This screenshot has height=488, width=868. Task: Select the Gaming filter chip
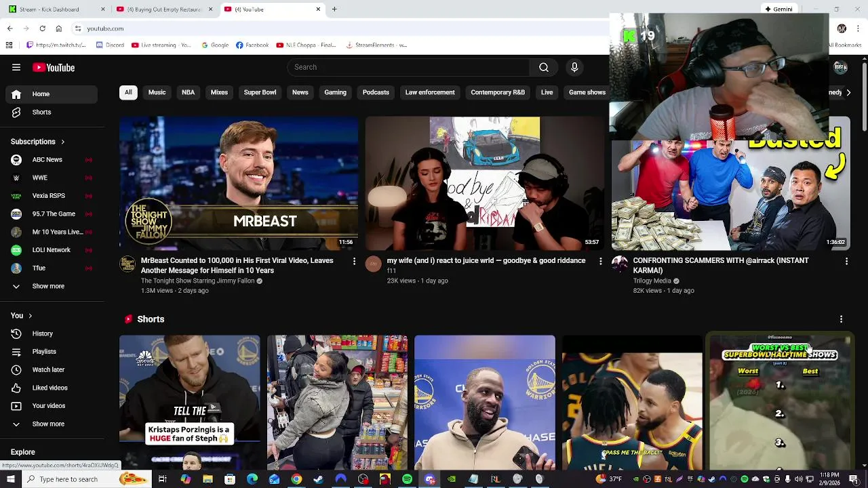point(335,92)
